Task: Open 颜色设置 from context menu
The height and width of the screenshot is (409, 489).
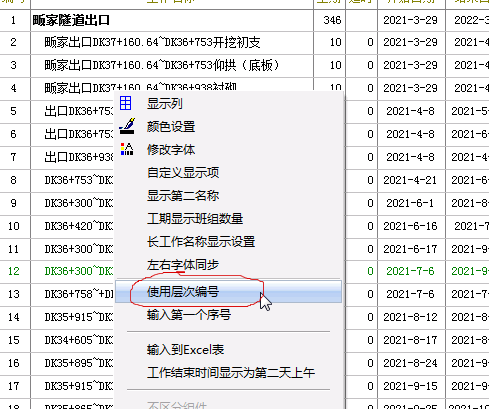Action: (229, 126)
